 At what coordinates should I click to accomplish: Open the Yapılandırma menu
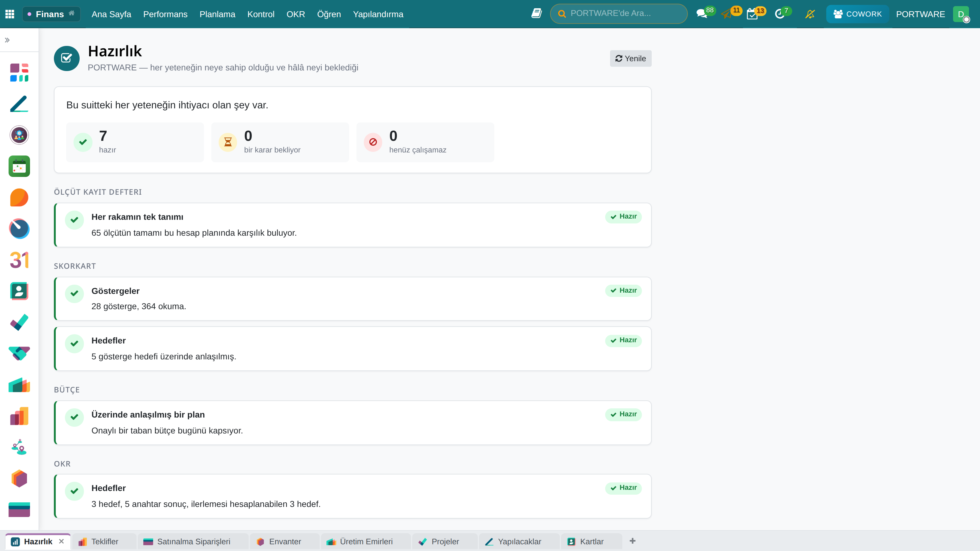pos(378,14)
